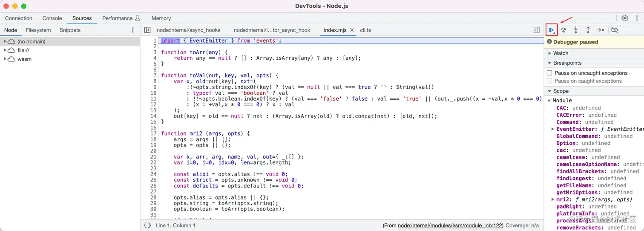
Task: Select the Filesystem navigator tab
Action: 38,30
